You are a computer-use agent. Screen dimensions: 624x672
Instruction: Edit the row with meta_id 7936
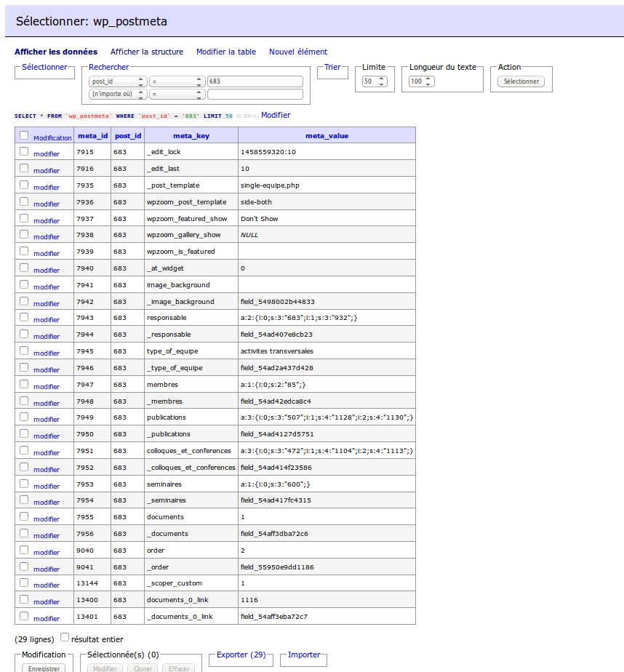(47, 204)
